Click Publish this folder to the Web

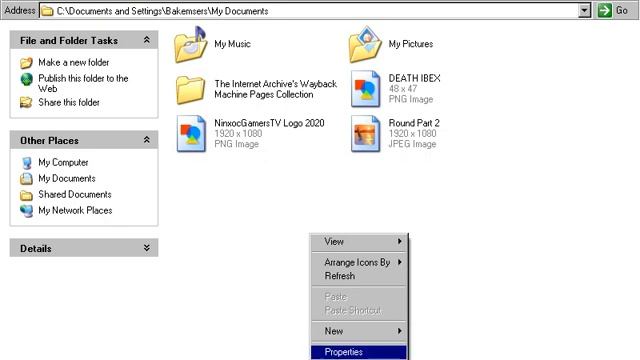coord(83,83)
